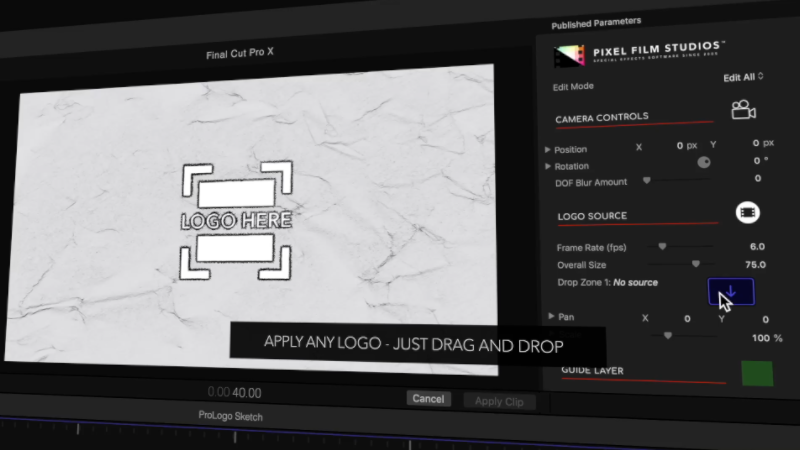Expand the Position parameter
The height and width of the screenshot is (450, 800).
click(x=547, y=149)
